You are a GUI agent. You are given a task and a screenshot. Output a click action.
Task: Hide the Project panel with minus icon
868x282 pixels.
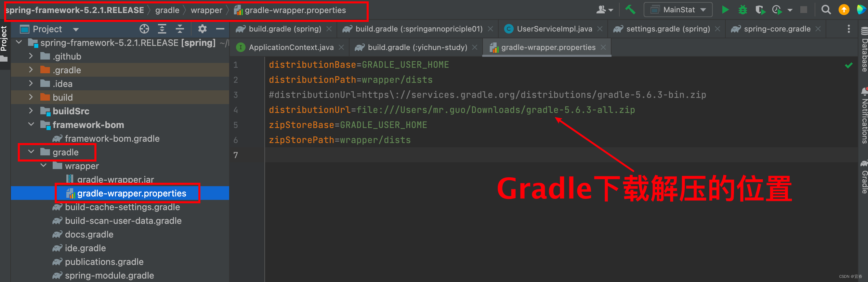pyautogui.click(x=220, y=29)
